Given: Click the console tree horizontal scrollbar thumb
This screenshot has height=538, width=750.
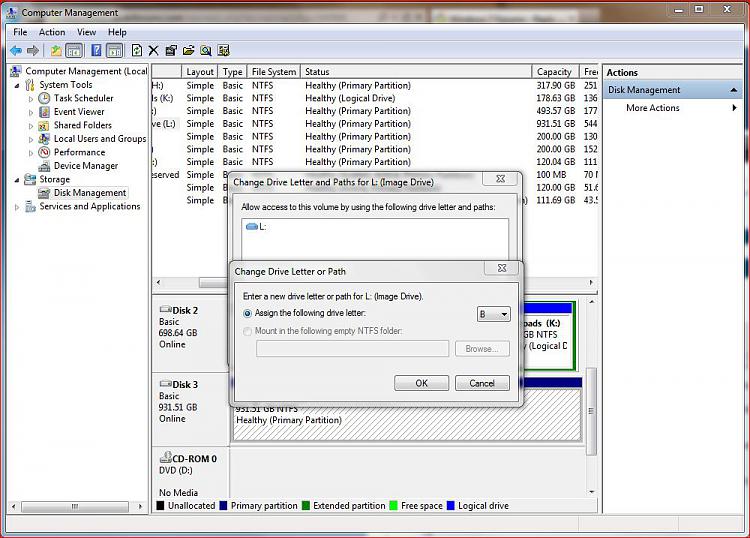Looking at the screenshot, I should pyautogui.click(x=75, y=506).
